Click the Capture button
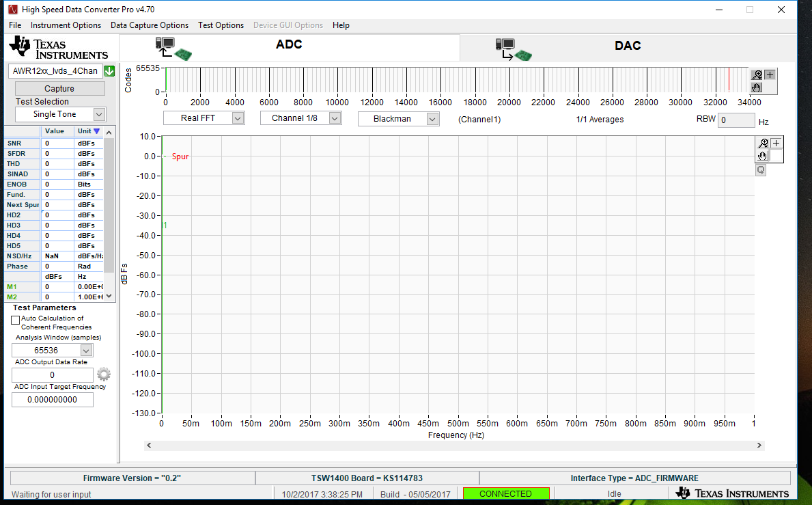The width and height of the screenshot is (812, 505). click(x=59, y=89)
